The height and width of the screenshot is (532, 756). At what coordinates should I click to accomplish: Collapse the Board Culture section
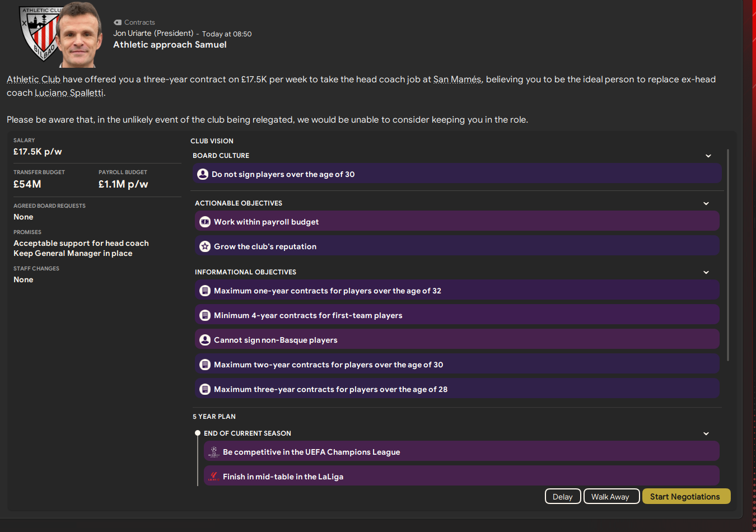pyautogui.click(x=708, y=156)
